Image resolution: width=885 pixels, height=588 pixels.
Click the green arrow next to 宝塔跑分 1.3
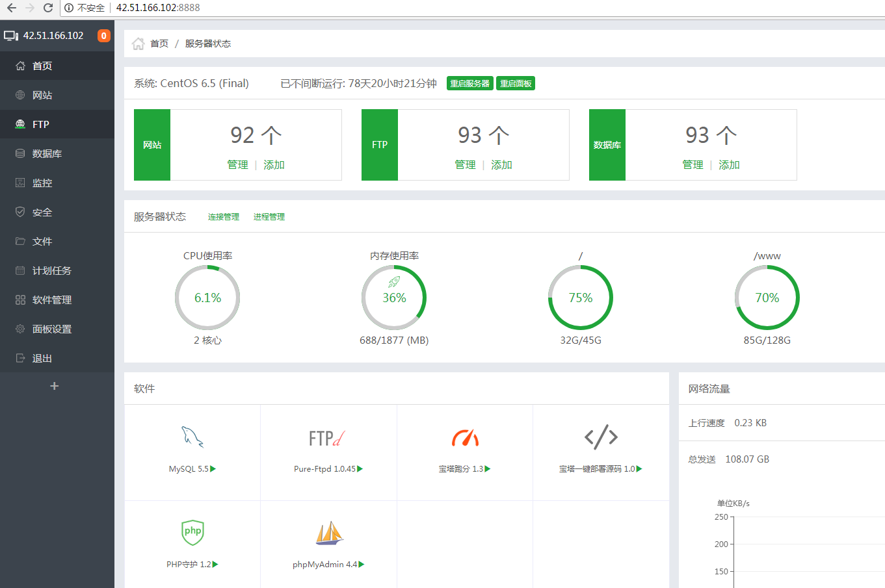tap(488, 469)
